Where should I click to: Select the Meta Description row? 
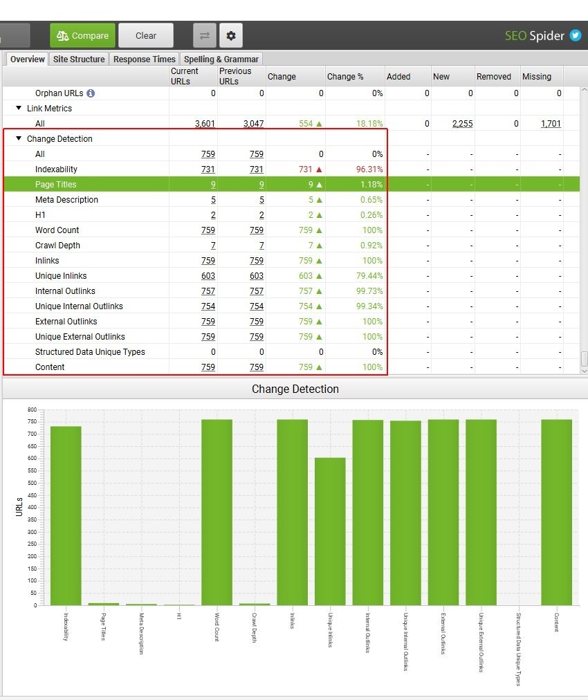pyautogui.click(x=66, y=200)
